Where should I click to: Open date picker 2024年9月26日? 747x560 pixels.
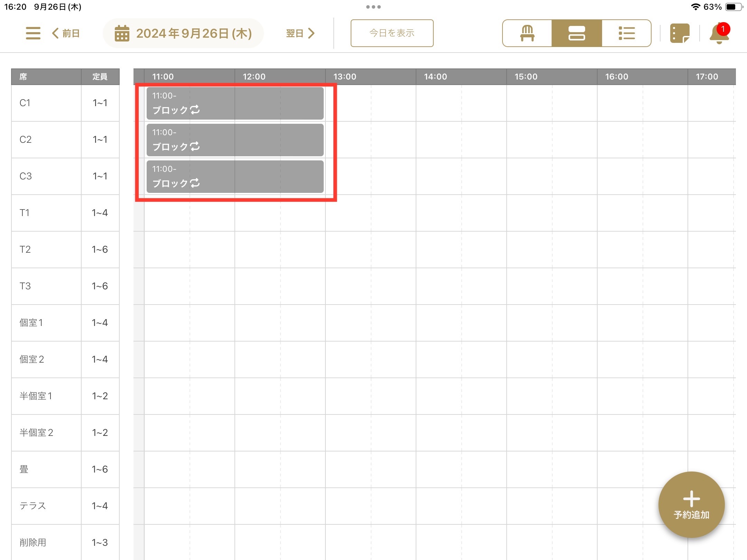click(x=194, y=34)
